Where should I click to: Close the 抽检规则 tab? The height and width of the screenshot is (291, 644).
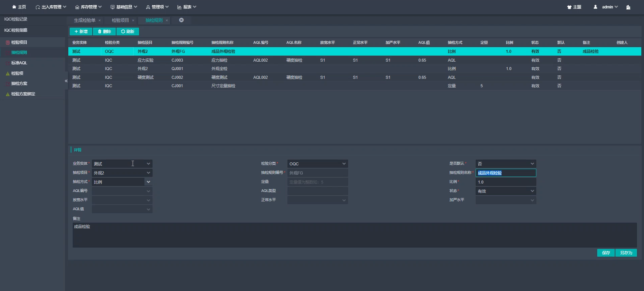[167, 21]
